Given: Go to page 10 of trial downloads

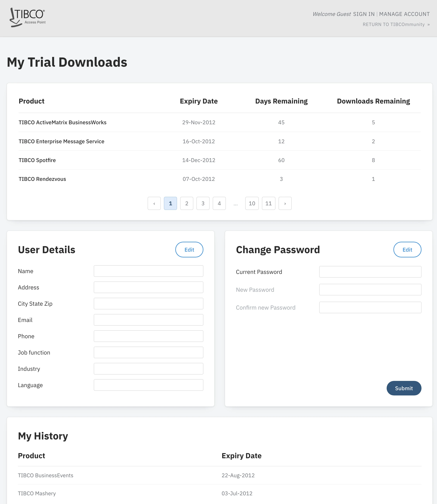Looking at the screenshot, I should (x=252, y=203).
